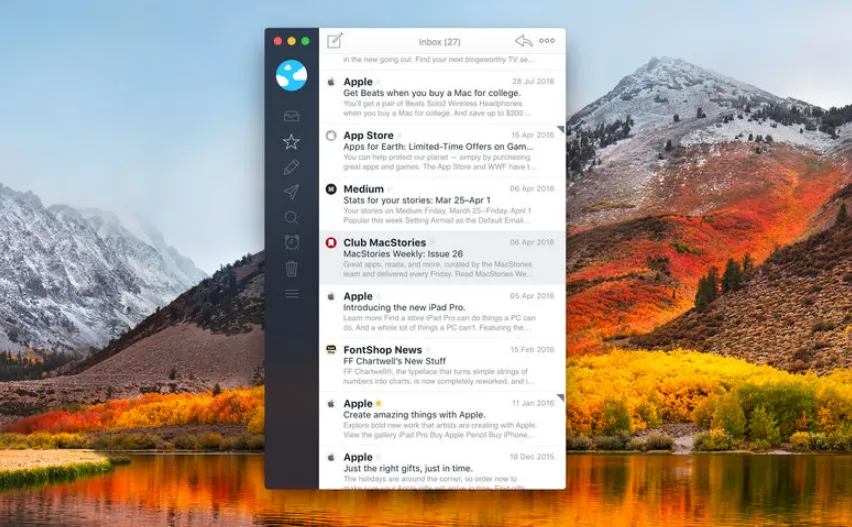Viewport: 852px width, 527px height.
Task: Open snoozed messages alarm clock icon
Action: click(x=291, y=242)
